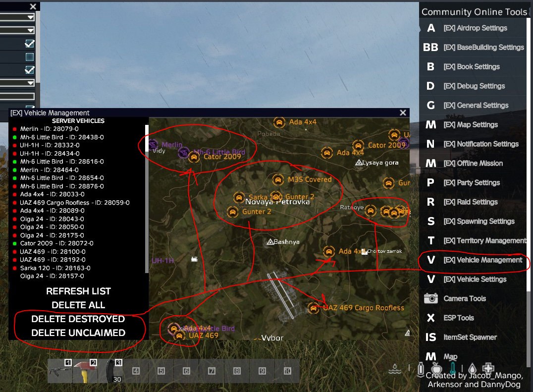The image size is (533, 392).
Task: Select the Merlin helicopter marker near Vidy
Action: (153, 145)
